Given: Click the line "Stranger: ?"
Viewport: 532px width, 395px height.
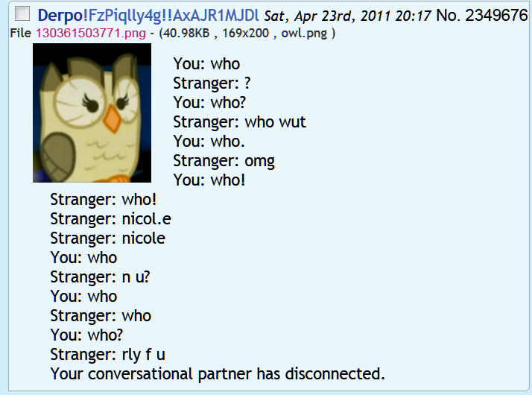Looking at the screenshot, I should (x=212, y=83).
